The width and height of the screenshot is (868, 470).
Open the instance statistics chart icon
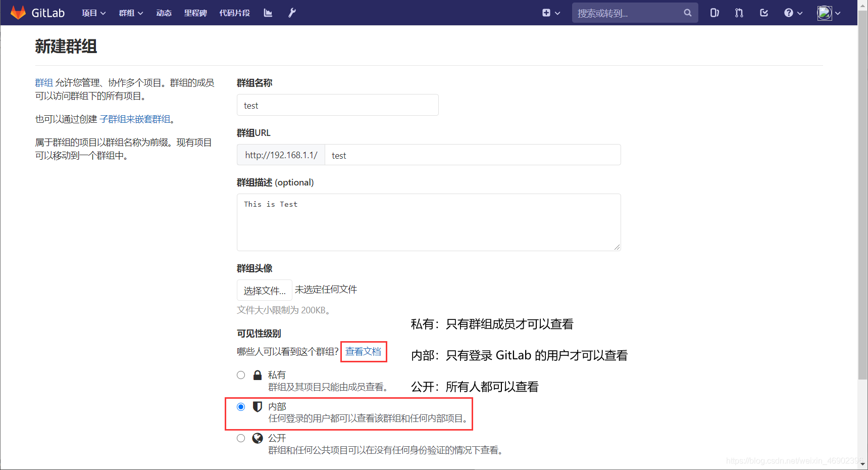coord(268,13)
